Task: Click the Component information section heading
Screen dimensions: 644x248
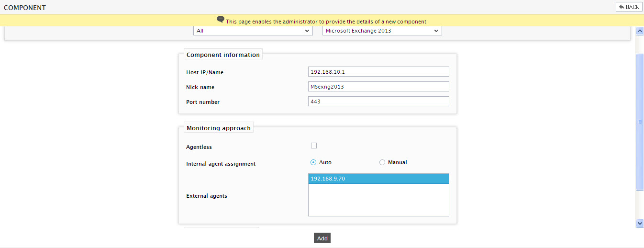Action: 223,55
